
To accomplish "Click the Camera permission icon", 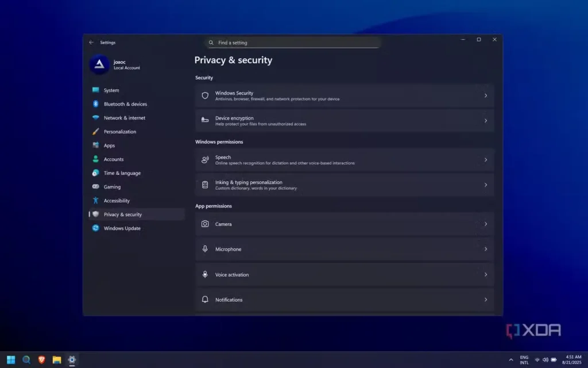I will pyautogui.click(x=205, y=224).
